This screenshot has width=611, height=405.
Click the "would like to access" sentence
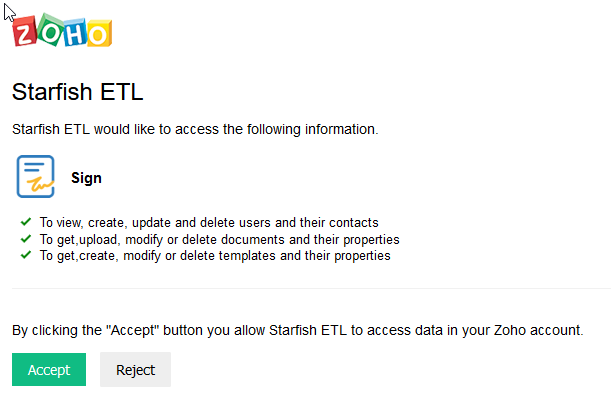point(194,129)
